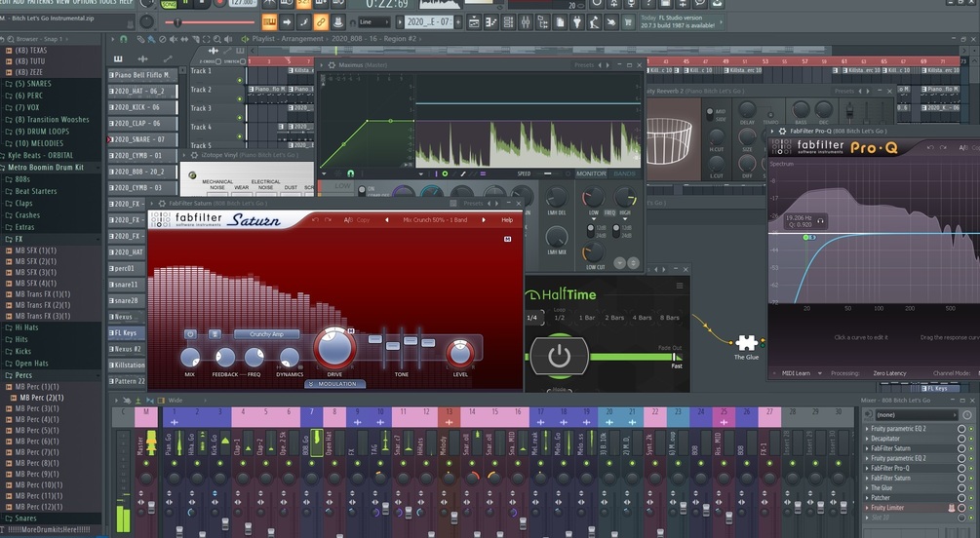
Task: Go to next Saturn preset arrow
Action: 483,220
